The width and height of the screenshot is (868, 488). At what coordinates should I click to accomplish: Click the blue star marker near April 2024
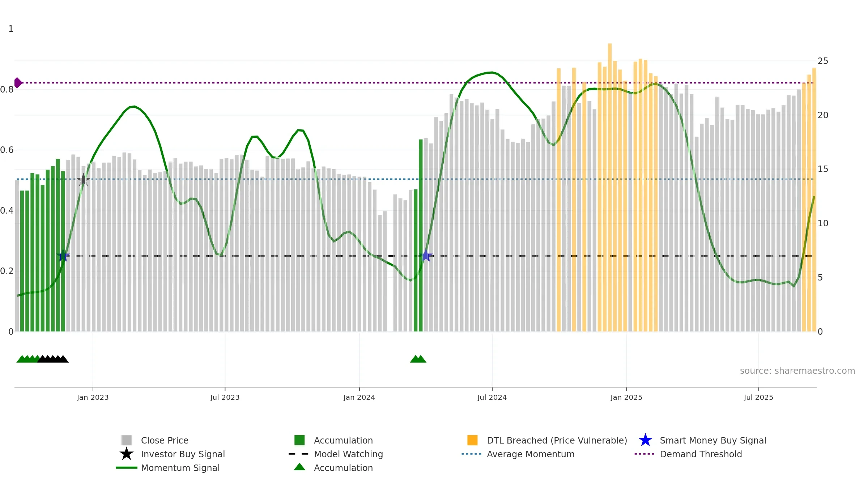pos(426,256)
